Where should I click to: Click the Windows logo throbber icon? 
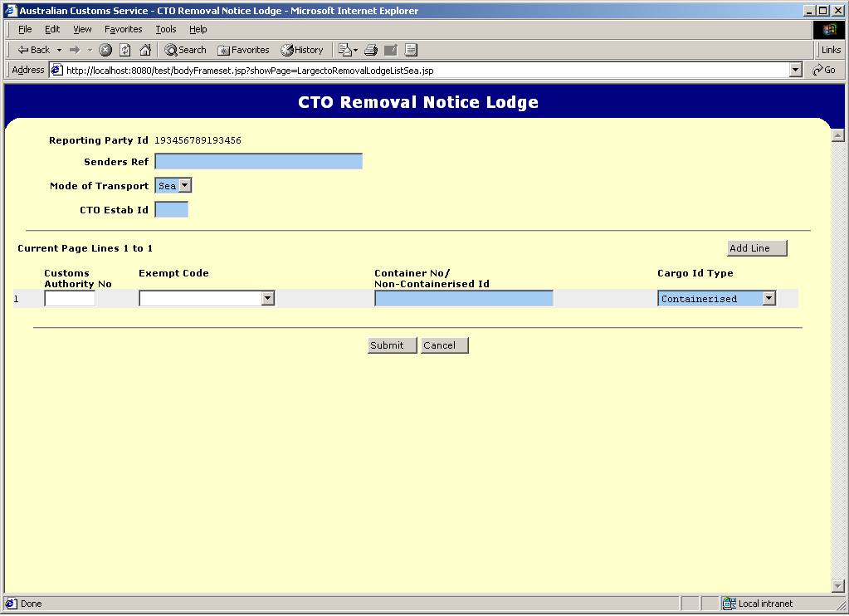pos(828,29)
